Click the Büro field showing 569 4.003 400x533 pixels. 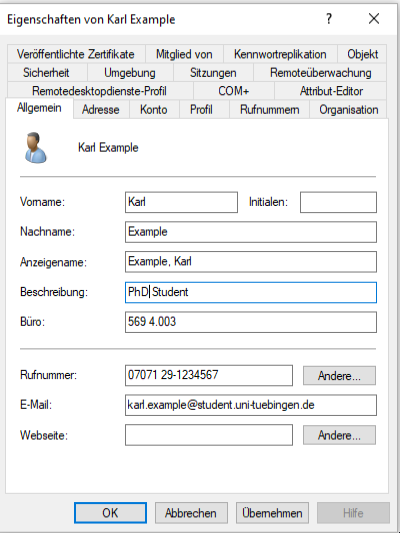[x=251, y=322]
